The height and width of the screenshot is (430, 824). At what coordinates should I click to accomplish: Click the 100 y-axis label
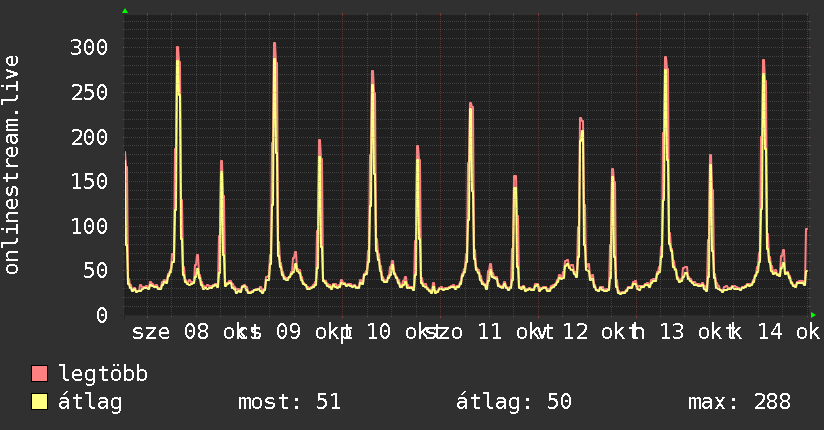coord(89,226)
